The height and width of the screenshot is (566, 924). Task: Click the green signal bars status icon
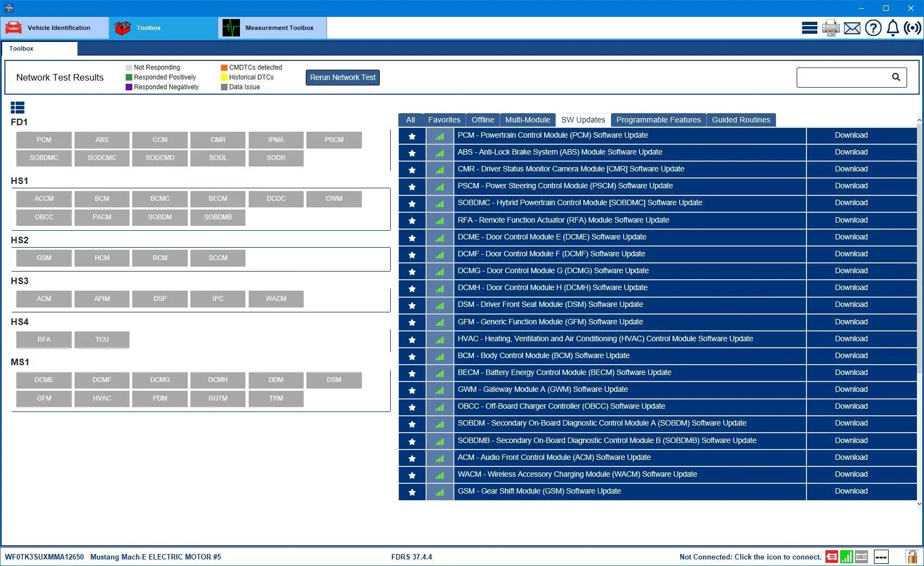pyautogui.click(x=846, y=557)
